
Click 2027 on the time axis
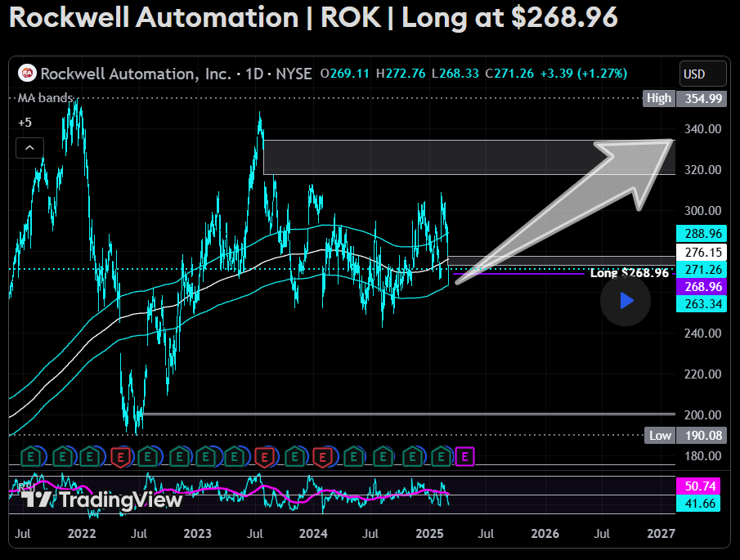pos(662,534)
